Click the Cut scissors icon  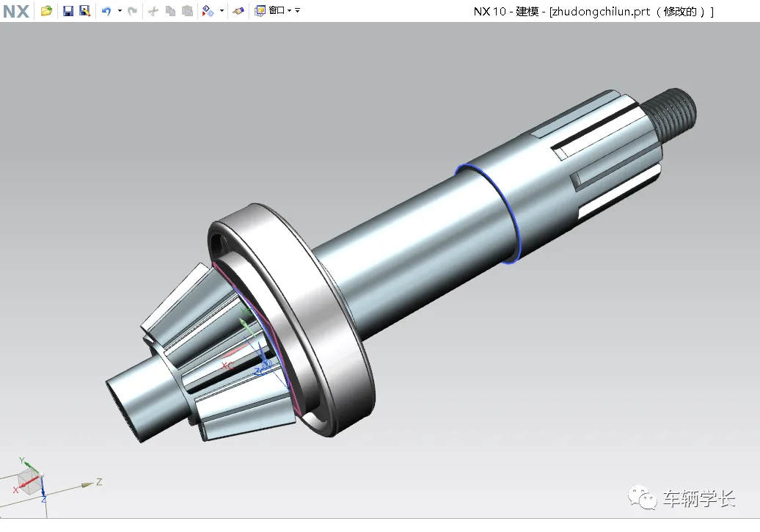[153, 11]
